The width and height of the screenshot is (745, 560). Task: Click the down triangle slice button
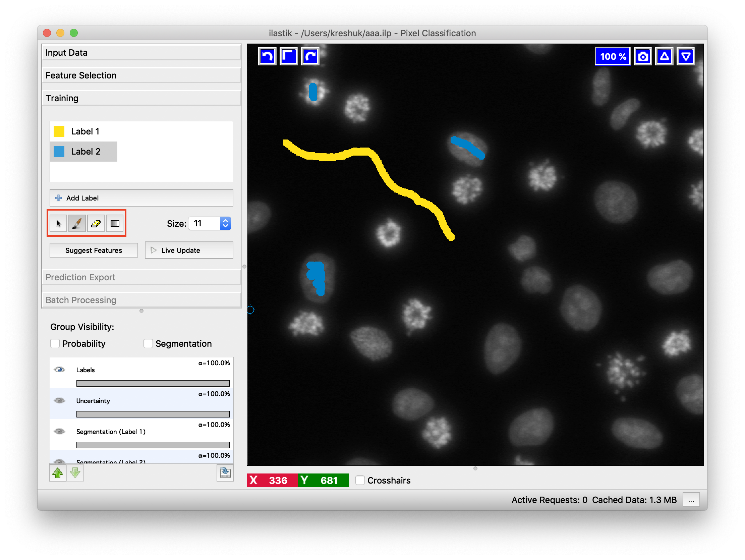687,56
